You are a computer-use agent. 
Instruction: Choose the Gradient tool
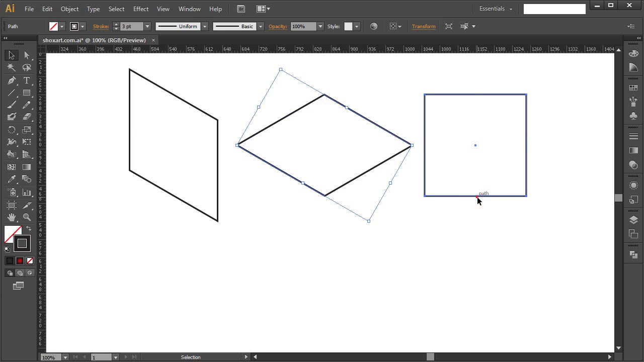[27, 167]
